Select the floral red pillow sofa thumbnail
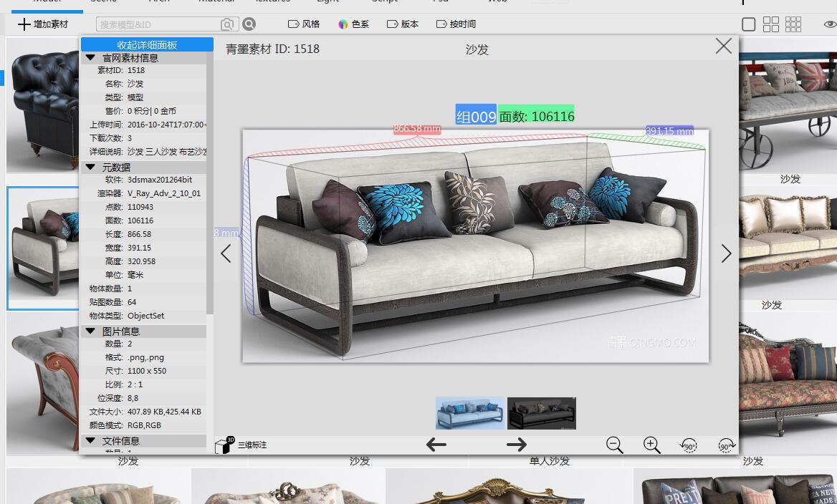Image resolution: width=837 pixels, height=504 pixels. 788,384
